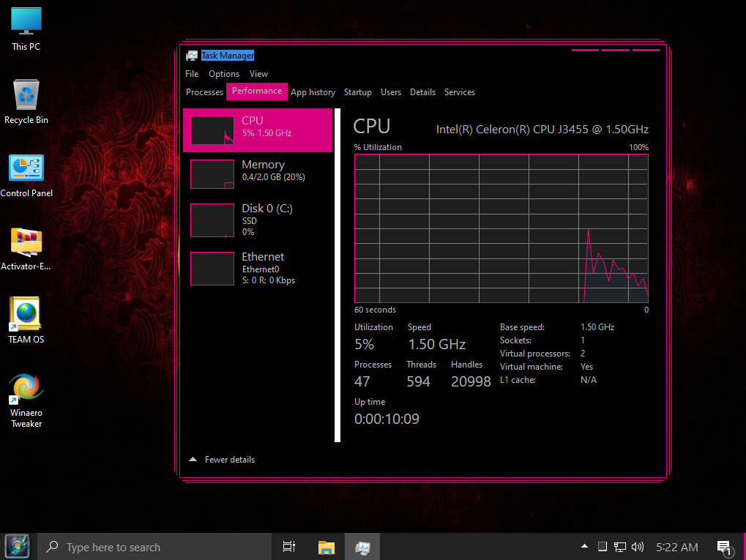Select the Ethernet performance entry
746x560 pixels.
[258, 269]
